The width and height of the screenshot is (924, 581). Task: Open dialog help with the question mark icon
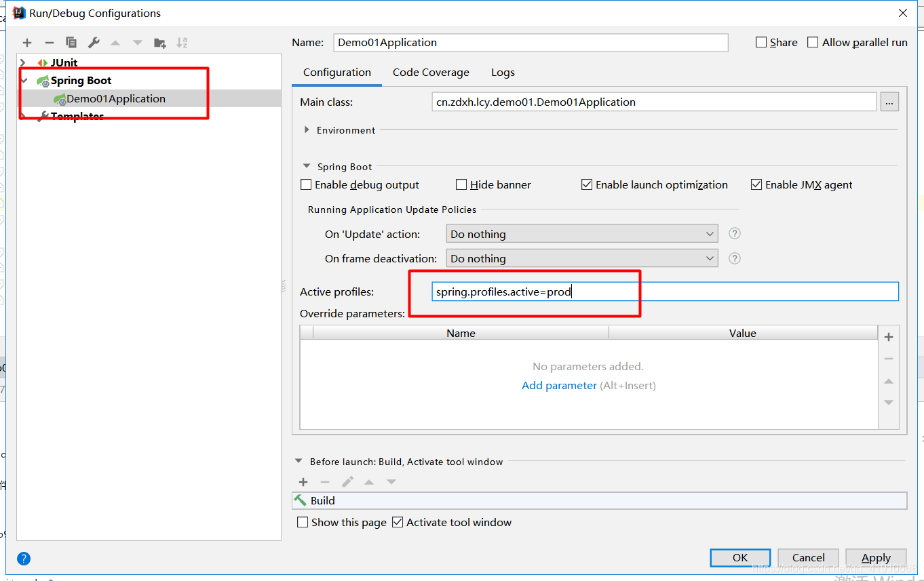pyautogui.click(x=24, y=559)
